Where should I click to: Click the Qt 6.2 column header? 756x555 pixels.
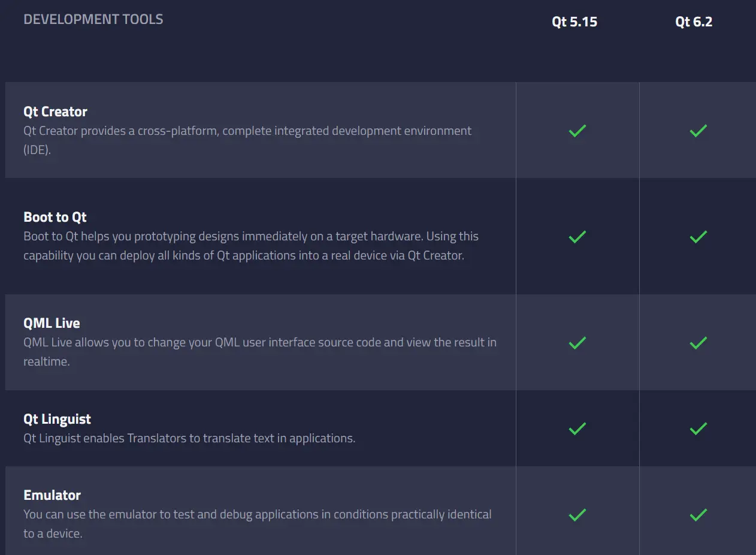(694, 22)
